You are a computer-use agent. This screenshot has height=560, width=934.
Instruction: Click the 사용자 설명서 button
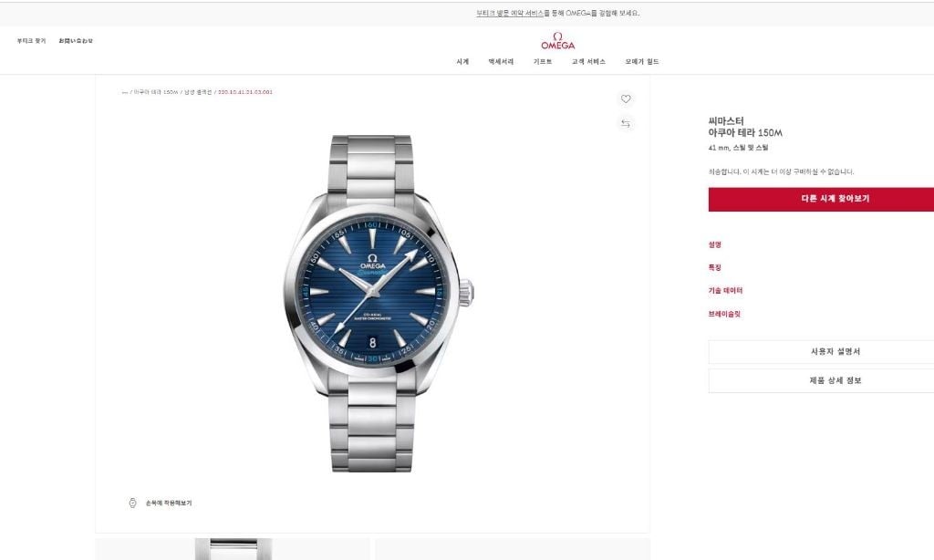[x=821, y=351]
